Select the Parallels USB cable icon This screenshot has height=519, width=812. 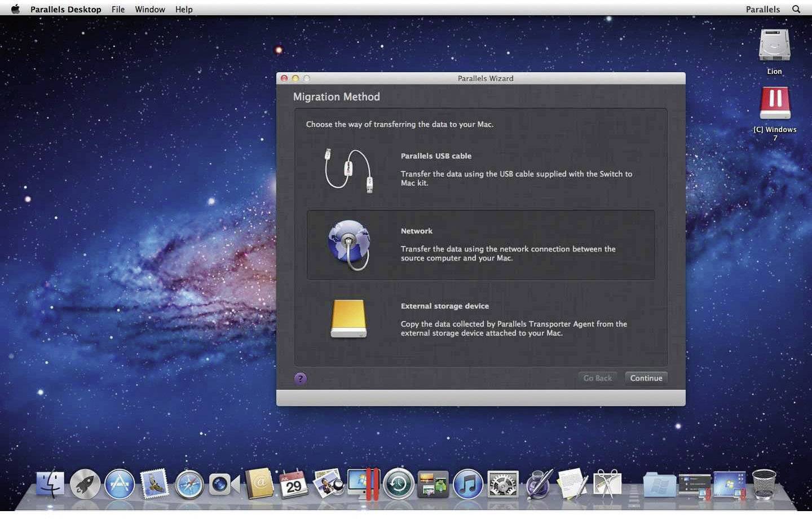pos(348,170)
